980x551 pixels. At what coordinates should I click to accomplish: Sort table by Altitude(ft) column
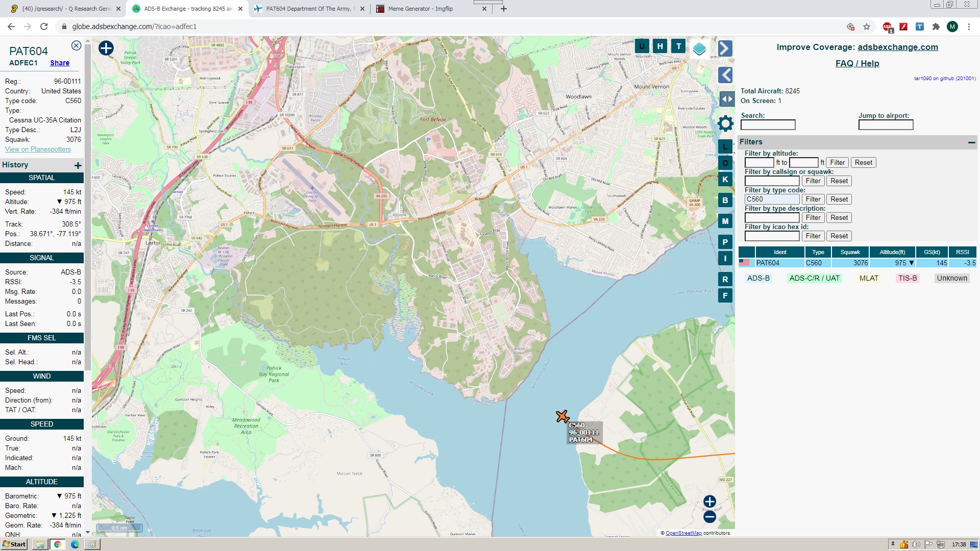[x=892, y=252]
